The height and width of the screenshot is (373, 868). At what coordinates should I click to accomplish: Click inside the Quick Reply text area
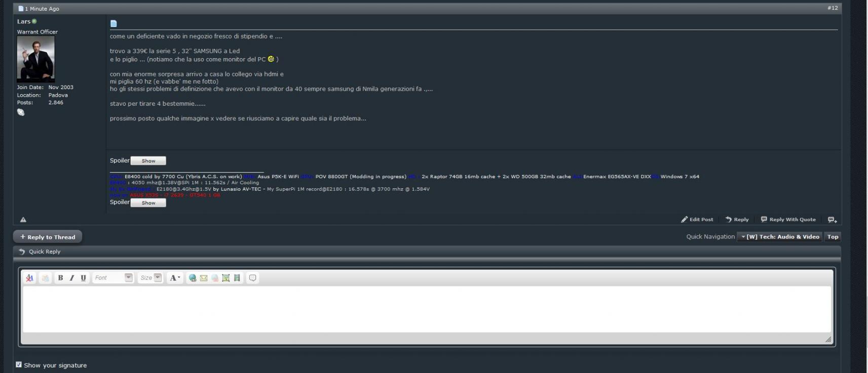(x=427, y=309)
